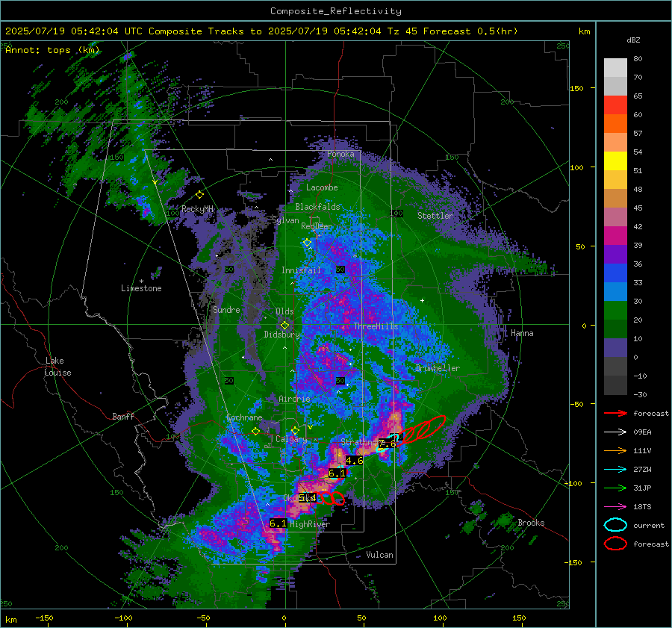Click the green 31JP arrow legend icon
The image size is (672, 628).
click(615, 488)
